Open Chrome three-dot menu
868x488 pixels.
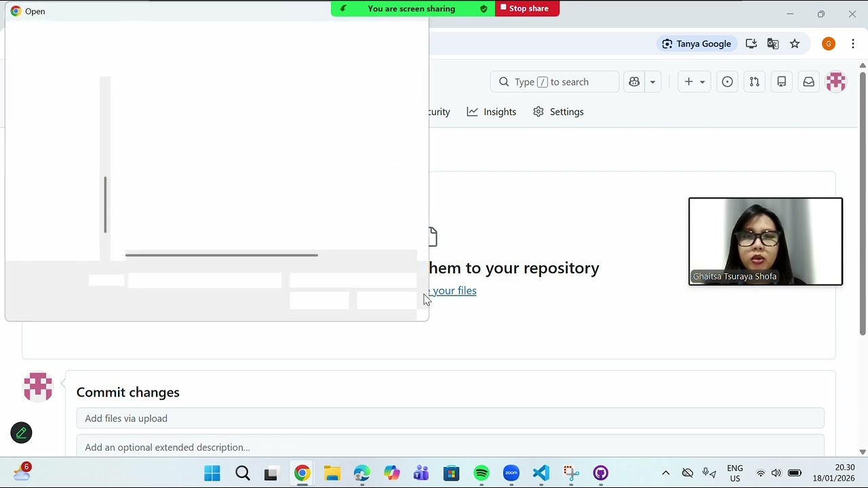click(853, 44)
